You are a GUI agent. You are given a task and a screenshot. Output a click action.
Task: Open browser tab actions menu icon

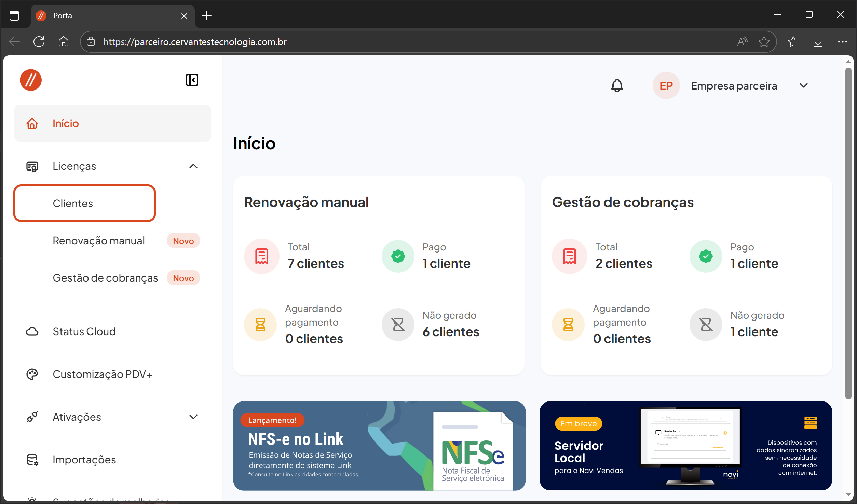[x=14, y=16]
